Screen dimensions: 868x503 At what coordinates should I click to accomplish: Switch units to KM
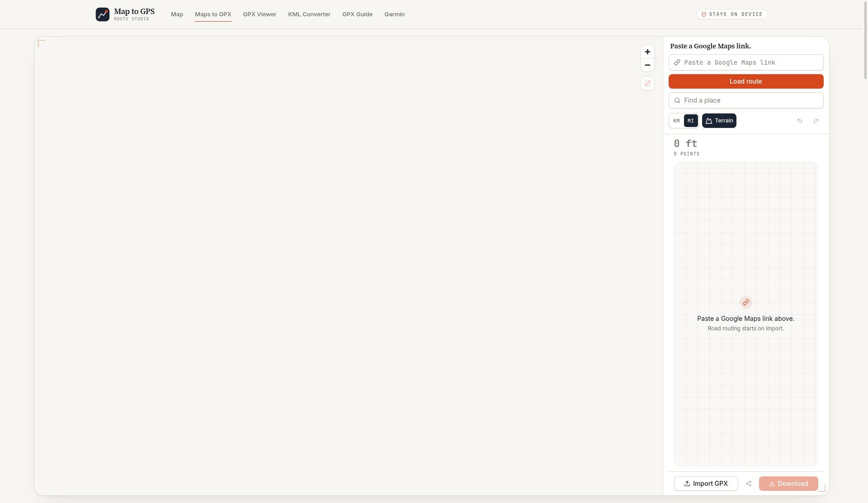(x=676, y=121)
